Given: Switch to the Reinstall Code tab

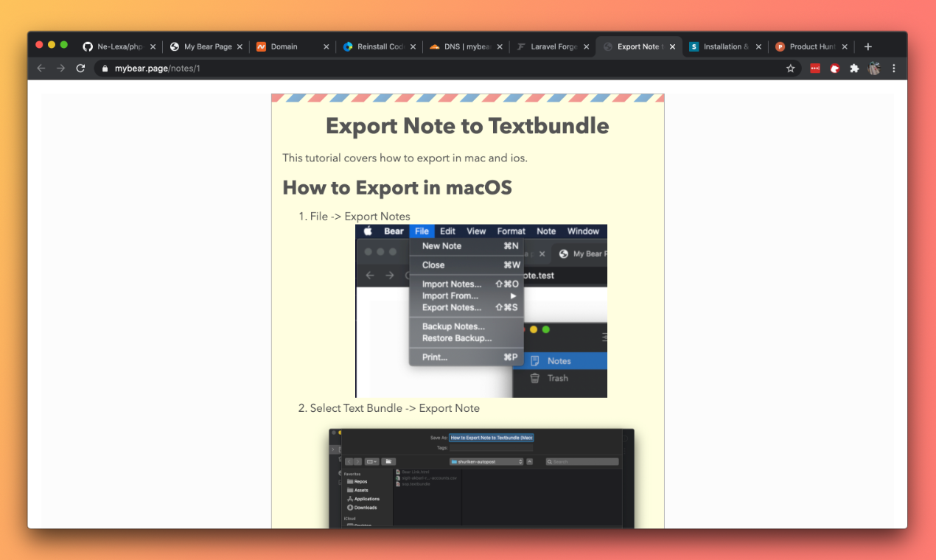Looking at the screenshot, I should [x=379, y=46].
